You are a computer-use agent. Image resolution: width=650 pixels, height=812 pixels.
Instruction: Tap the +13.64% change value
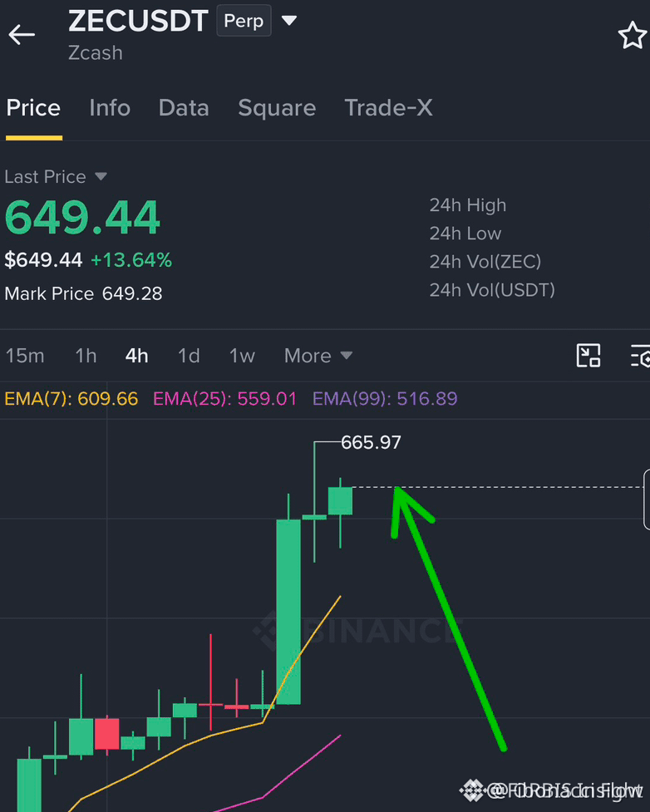(x=131, y=260)
